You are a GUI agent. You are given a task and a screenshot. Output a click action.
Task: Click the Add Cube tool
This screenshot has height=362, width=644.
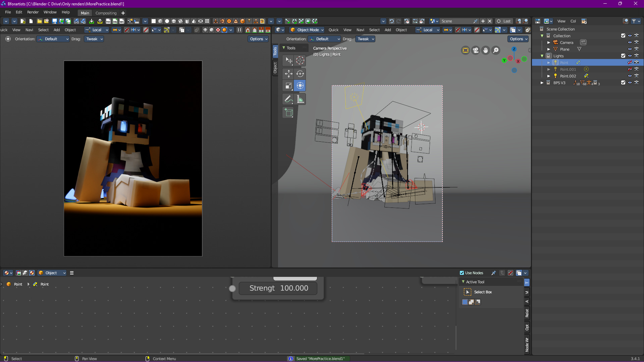click(288, 113)
